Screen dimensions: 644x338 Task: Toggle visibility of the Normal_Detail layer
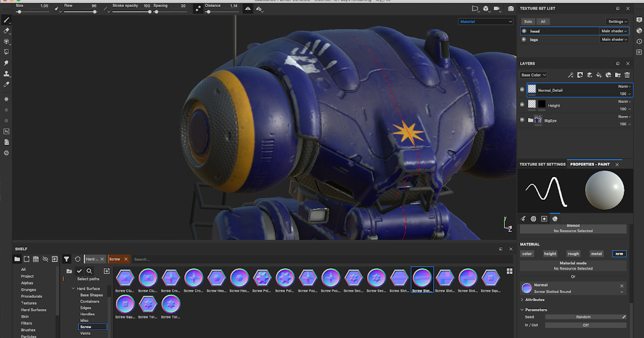[x=522, y=90]
